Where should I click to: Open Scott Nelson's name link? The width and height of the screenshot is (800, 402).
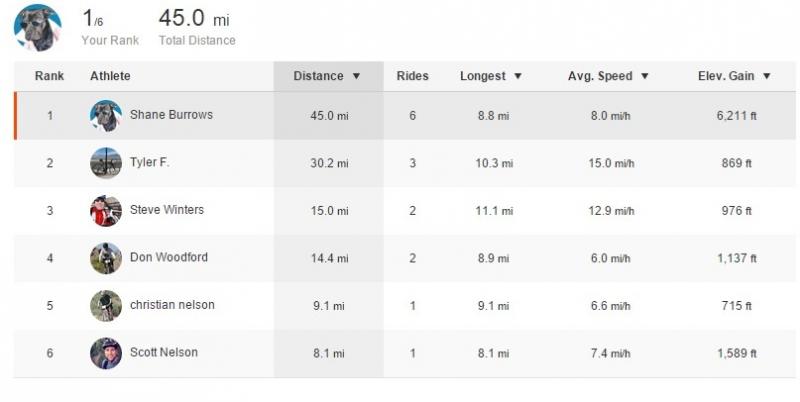click(x=164, y=352)
